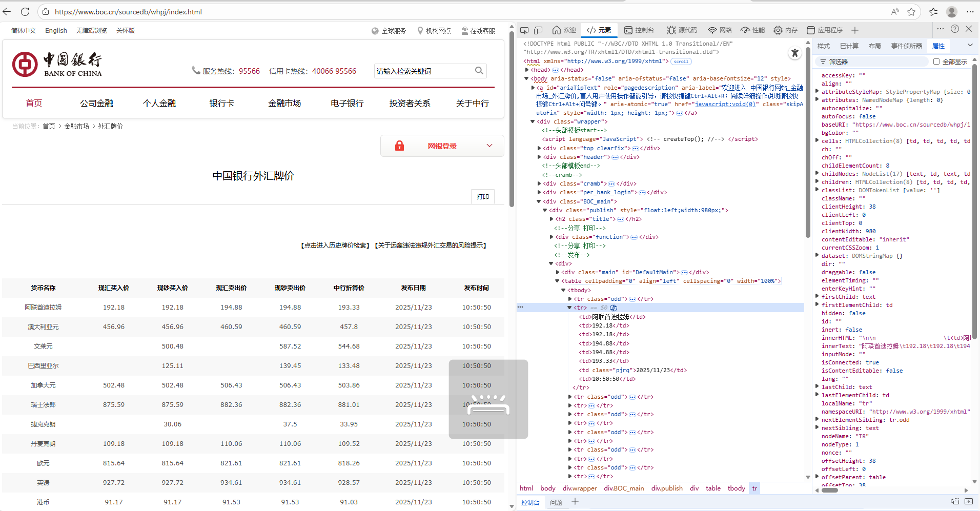
Task: Add more tools with plus icon in DevTools toolbar
Action: click(855, 30)
